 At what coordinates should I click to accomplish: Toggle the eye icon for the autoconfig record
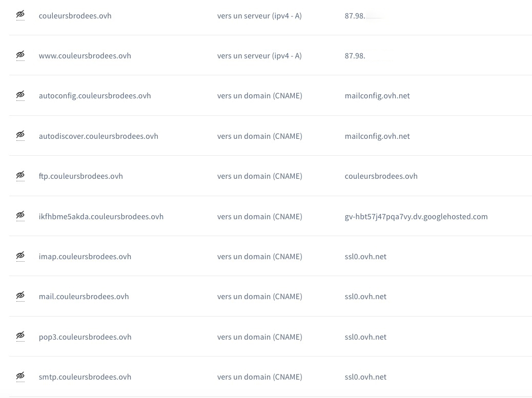click(x=21, y=95)
